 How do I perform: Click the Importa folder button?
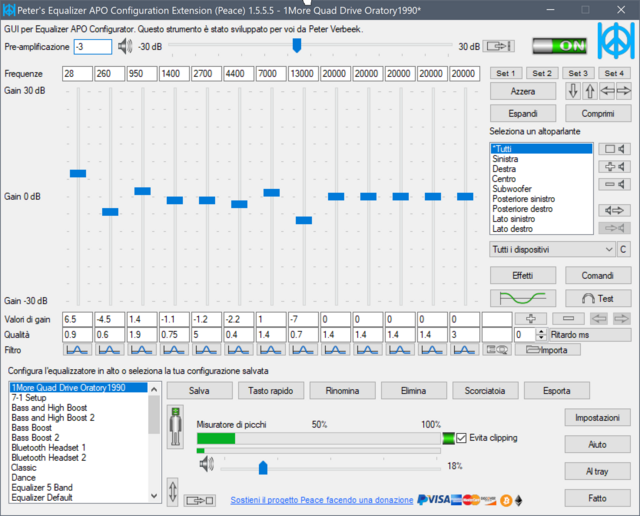(548, 350)
